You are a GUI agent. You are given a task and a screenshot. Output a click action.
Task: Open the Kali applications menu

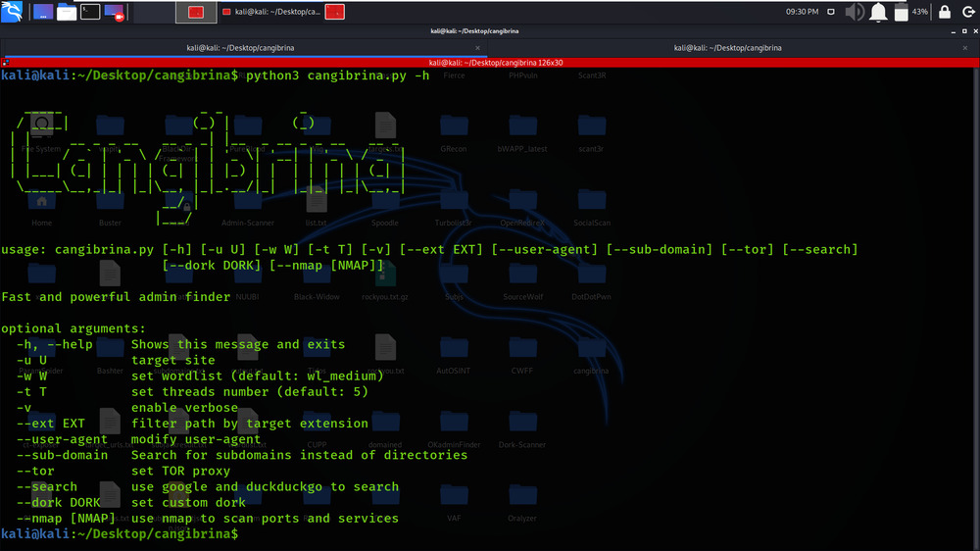pyautogui.click(x=12, y=11)
